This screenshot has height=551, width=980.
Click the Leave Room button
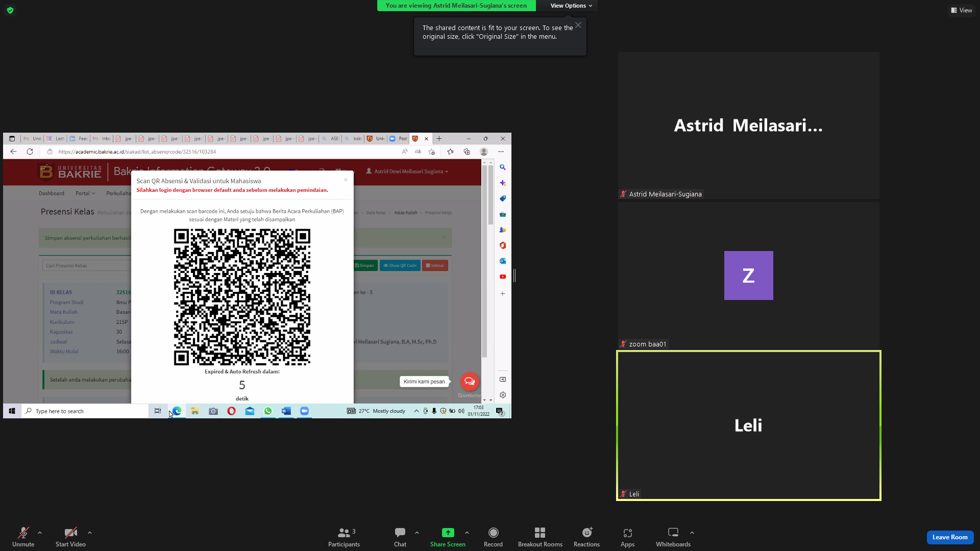[950, 537]
